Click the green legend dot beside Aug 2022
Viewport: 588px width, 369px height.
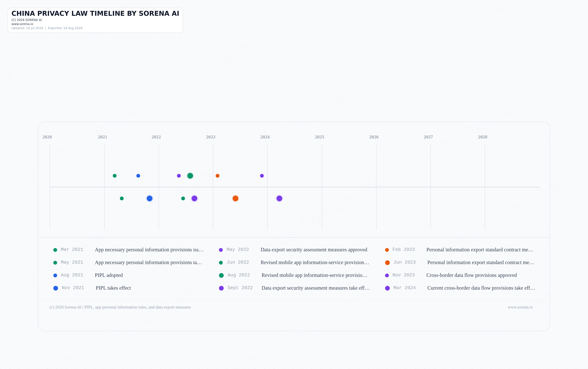tap(221, 275)
